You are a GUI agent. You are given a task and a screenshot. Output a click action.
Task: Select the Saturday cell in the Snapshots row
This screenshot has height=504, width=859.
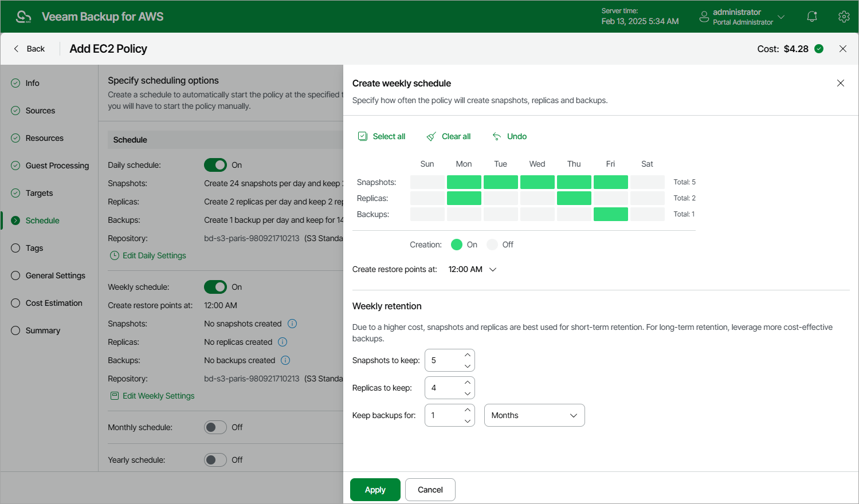point(647,182)
